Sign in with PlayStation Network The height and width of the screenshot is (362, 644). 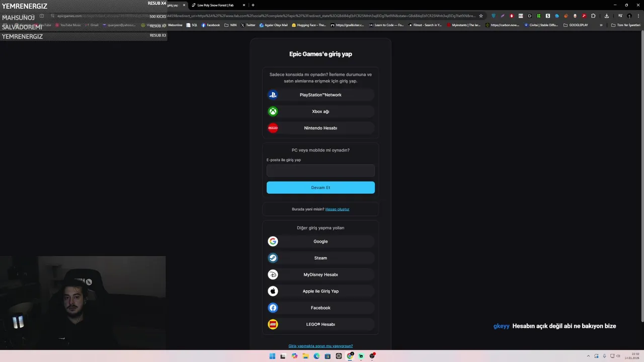pos(320,95)
